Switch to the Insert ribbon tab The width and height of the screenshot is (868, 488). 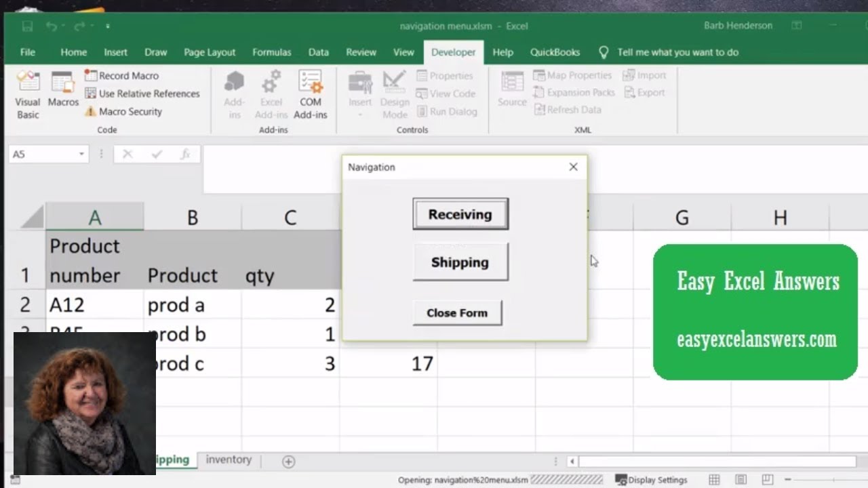115,52
